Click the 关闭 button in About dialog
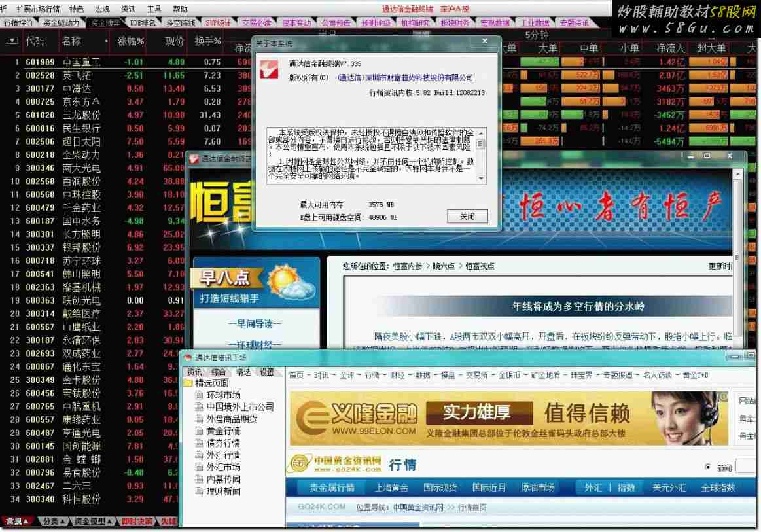 coord(467,216)
